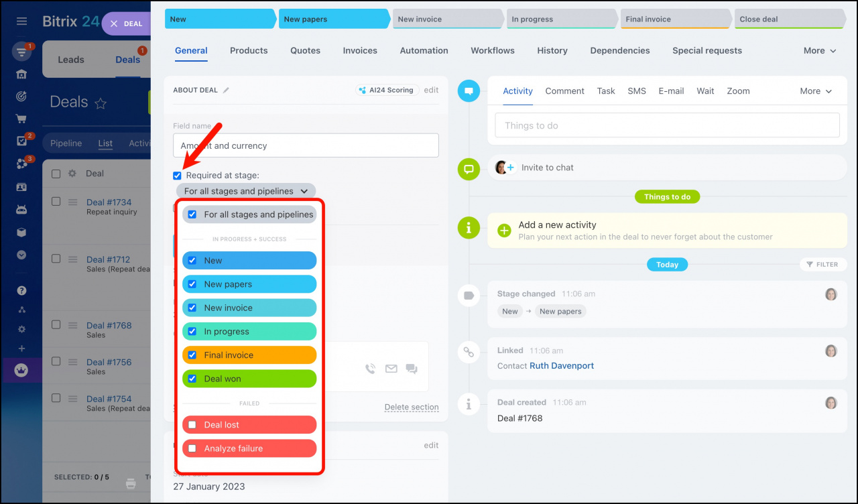Image resolution: width=858 pixels, height=504 pixels.
Task: Open the CRM funnel icon in sidebar
Action: [21, 52]
